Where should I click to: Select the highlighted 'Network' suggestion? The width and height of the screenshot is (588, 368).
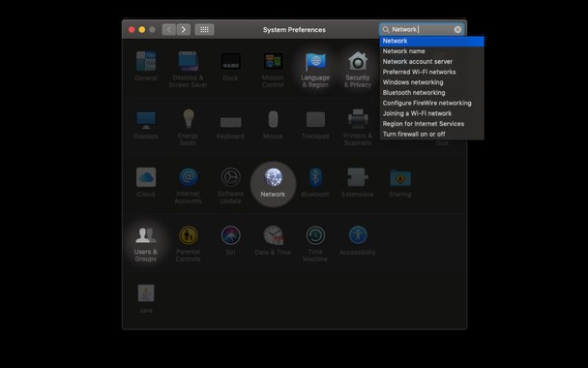(432, 41)
